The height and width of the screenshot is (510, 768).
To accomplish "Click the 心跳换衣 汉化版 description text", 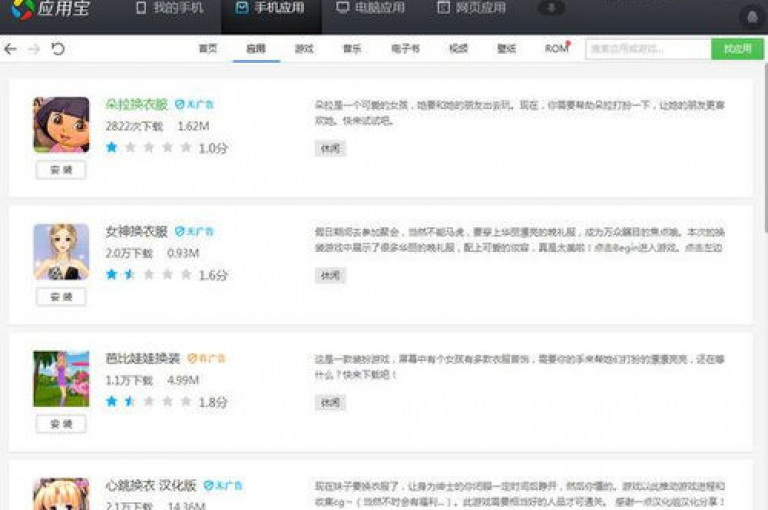I will coord(520,494).
